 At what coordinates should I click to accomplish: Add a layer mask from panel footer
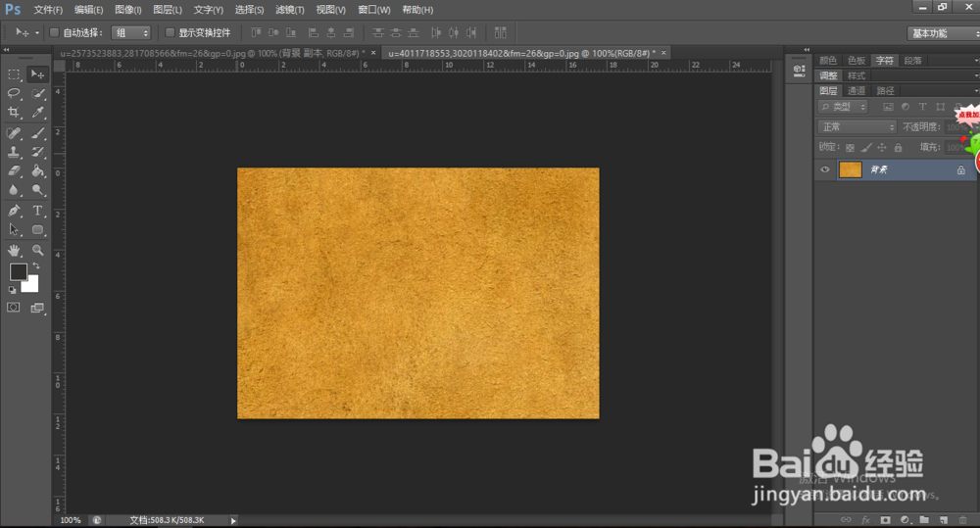point(885,518)
